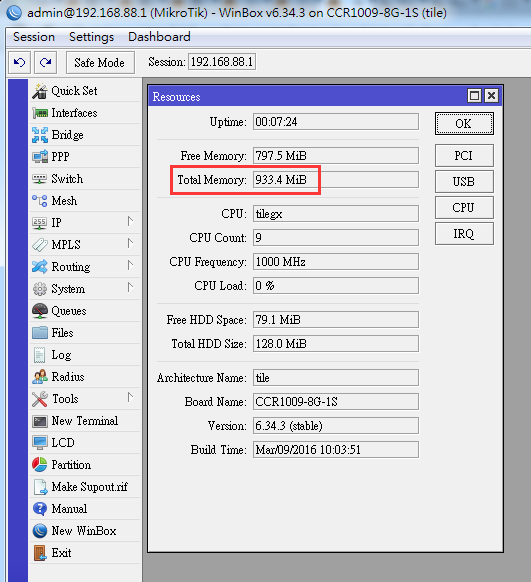Open the Manual help icon

coord(40,509)
